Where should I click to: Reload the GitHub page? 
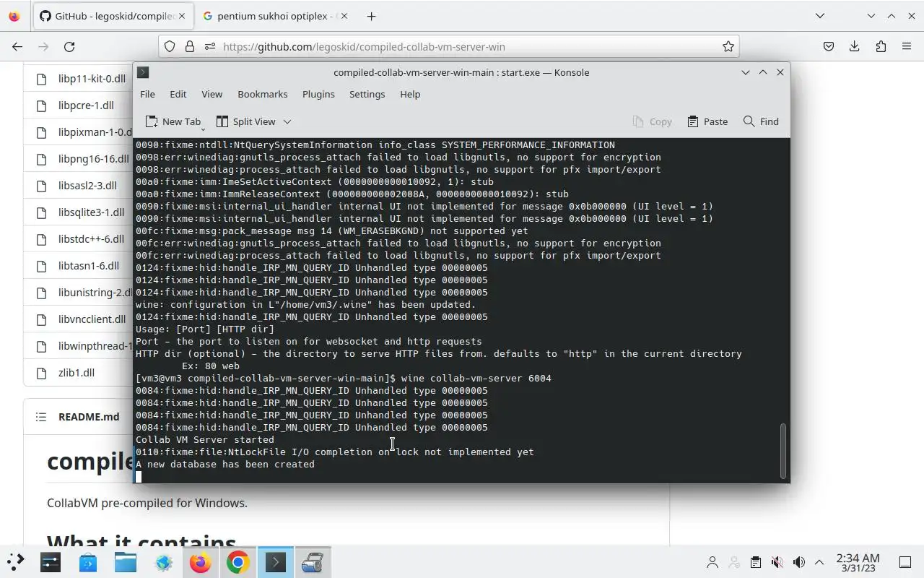tap(69, 46)
